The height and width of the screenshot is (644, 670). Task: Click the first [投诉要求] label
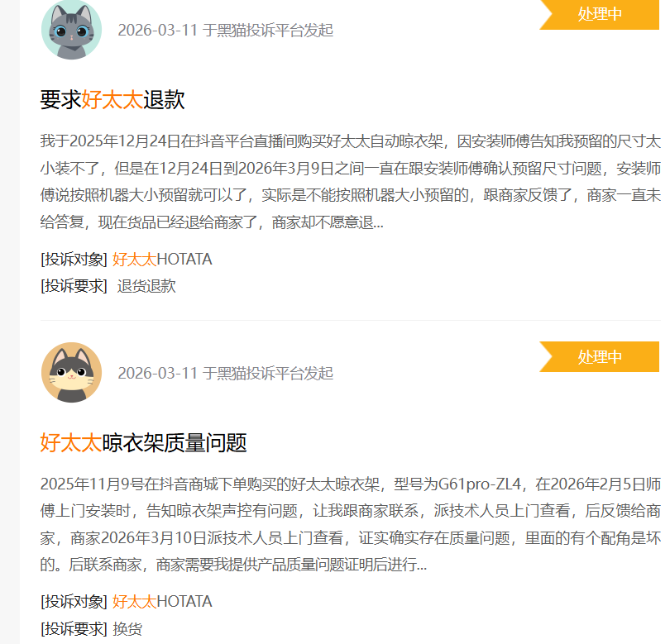tap(74, 286)
